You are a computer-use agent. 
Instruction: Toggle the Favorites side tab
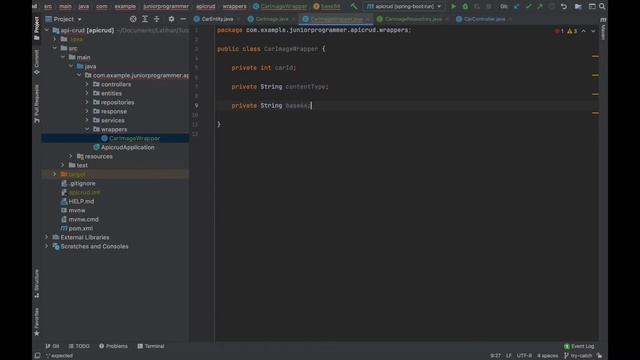(x=37, y=322)
